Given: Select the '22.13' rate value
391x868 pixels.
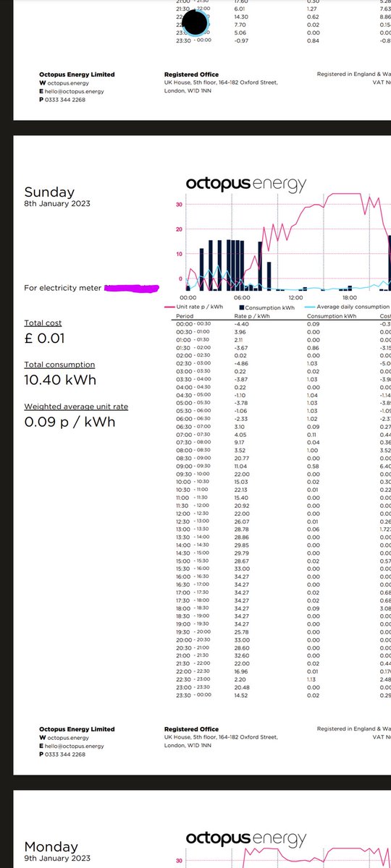Looking at the screenshot, I should click(242, 491).
